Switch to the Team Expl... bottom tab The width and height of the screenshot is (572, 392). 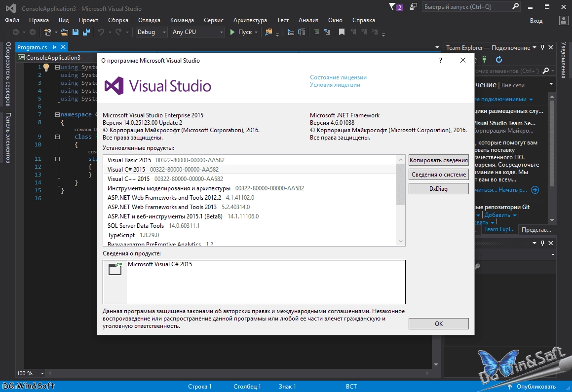point(499,229)
